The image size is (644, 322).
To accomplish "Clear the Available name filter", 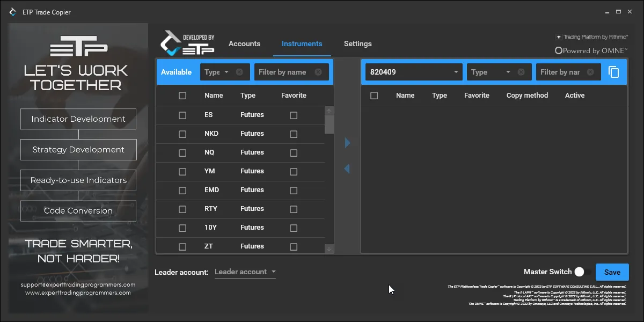I will (x=318, y=72).
